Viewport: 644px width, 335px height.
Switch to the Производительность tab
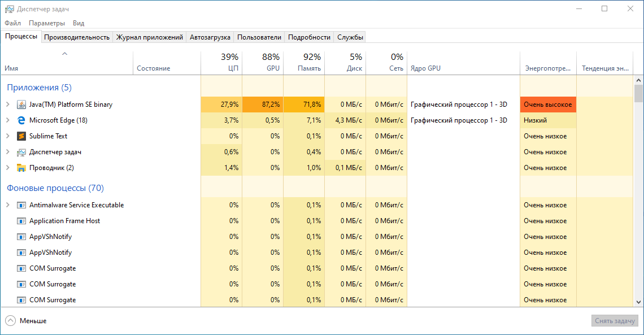[77, 37]
